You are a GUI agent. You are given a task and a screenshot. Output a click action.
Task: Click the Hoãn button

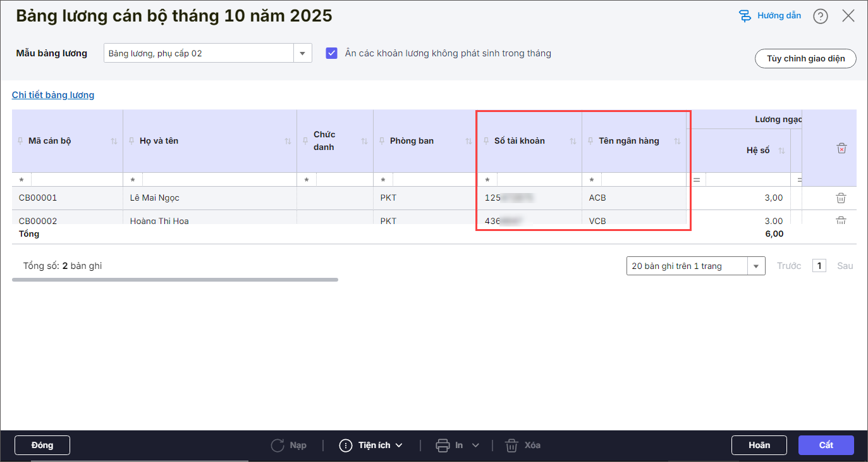pos(759,445)
